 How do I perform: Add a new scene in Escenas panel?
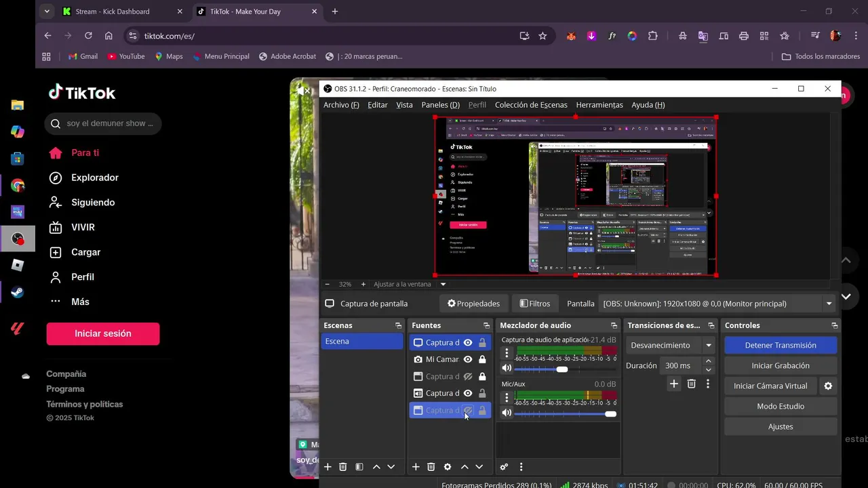328,467
